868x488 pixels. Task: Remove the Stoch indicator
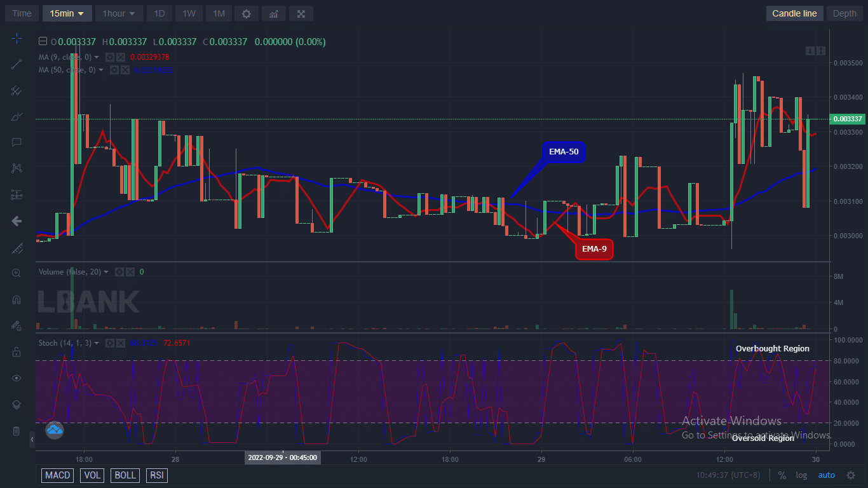tap(121, 343)
